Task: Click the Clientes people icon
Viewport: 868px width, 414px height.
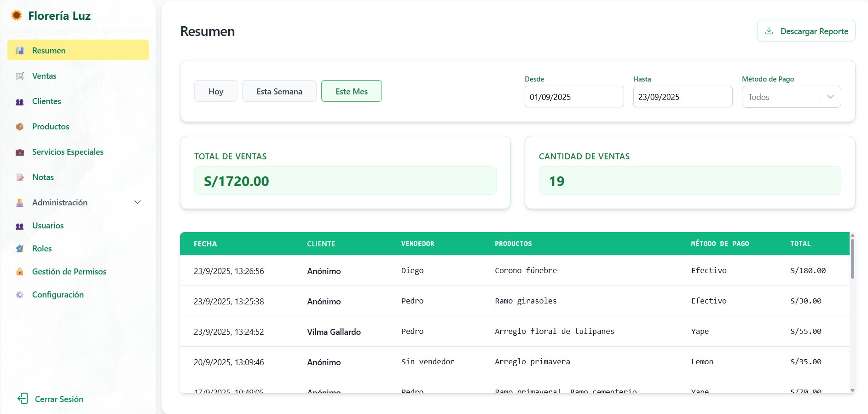Action: tap(20, 101)
